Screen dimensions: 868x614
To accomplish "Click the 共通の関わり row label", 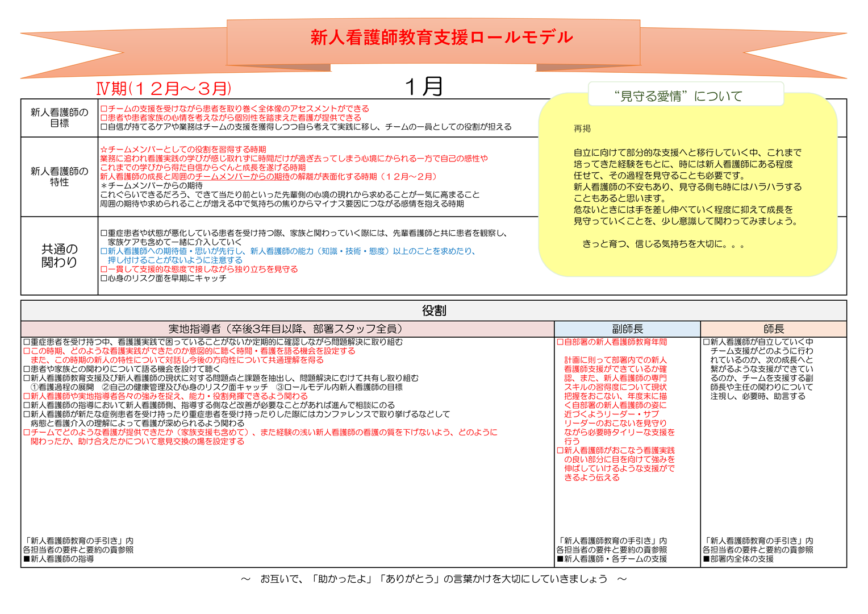I will (x=59, y=255).
